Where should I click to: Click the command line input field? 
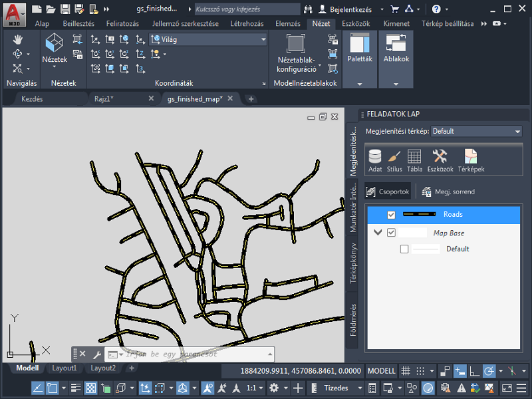(x=193, y=354)
